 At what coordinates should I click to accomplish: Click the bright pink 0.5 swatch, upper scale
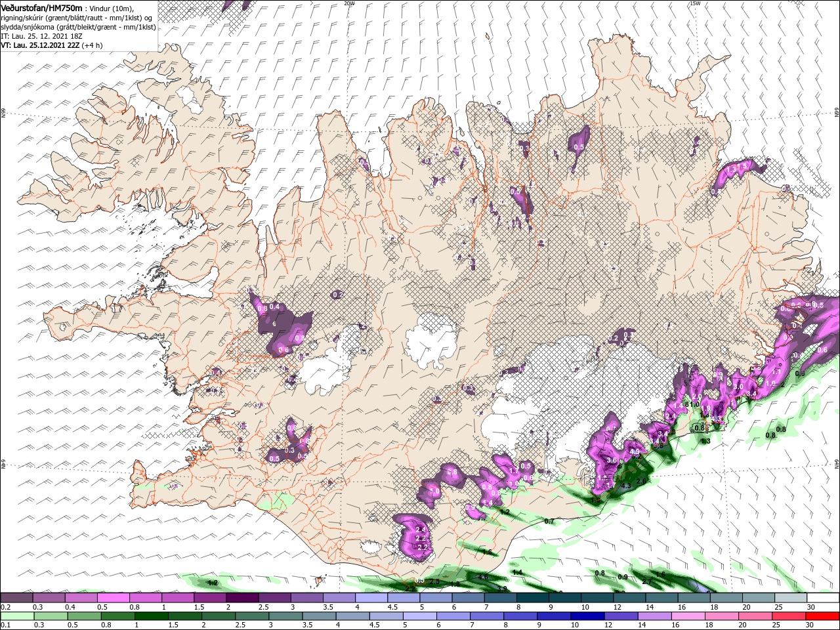click(113, 598)
